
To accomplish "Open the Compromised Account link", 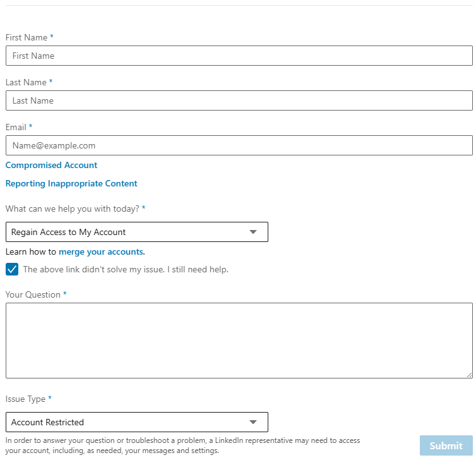I will pyautogui.click(x=51, y=165).
